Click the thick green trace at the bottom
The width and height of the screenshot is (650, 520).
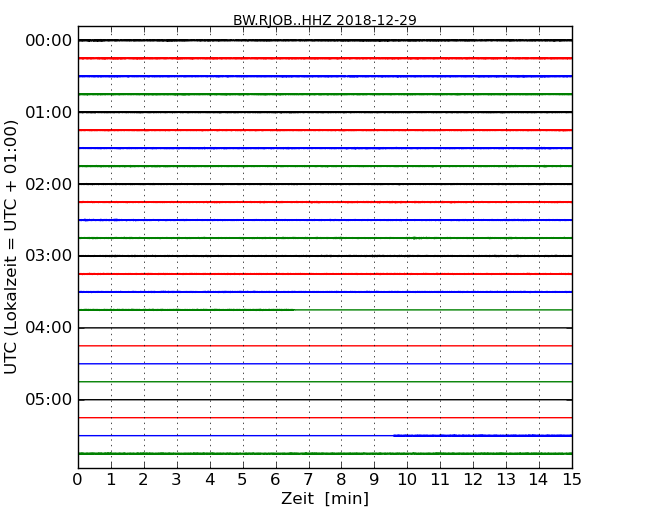pos(325,454)
